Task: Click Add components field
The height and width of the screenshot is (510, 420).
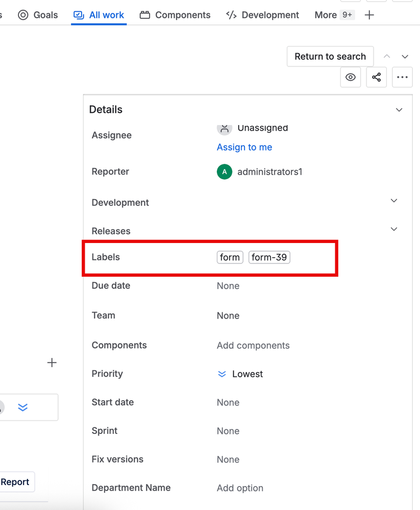Action: tap(253, 346)
